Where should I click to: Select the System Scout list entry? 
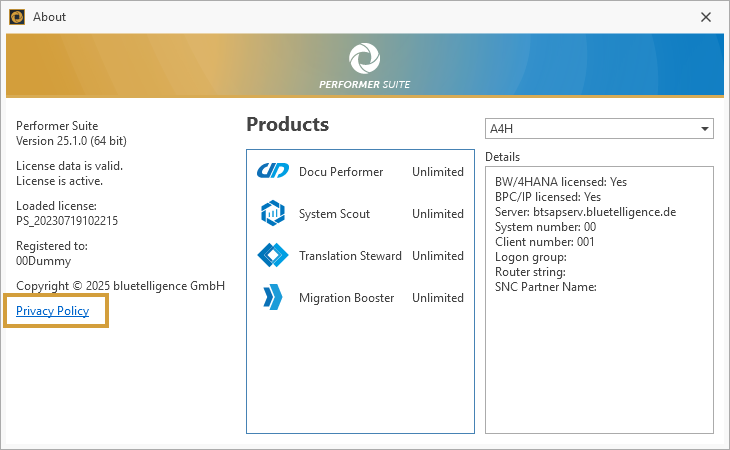[334, 214]
